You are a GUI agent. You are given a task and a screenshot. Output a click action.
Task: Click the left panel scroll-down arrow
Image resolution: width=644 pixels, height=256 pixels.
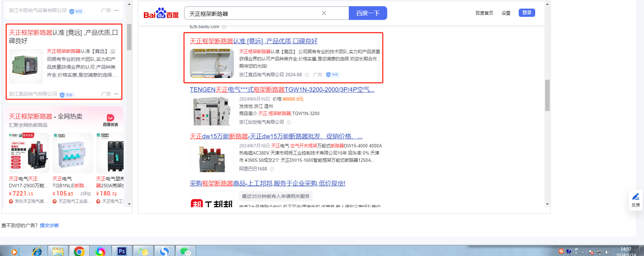point(129,204)
